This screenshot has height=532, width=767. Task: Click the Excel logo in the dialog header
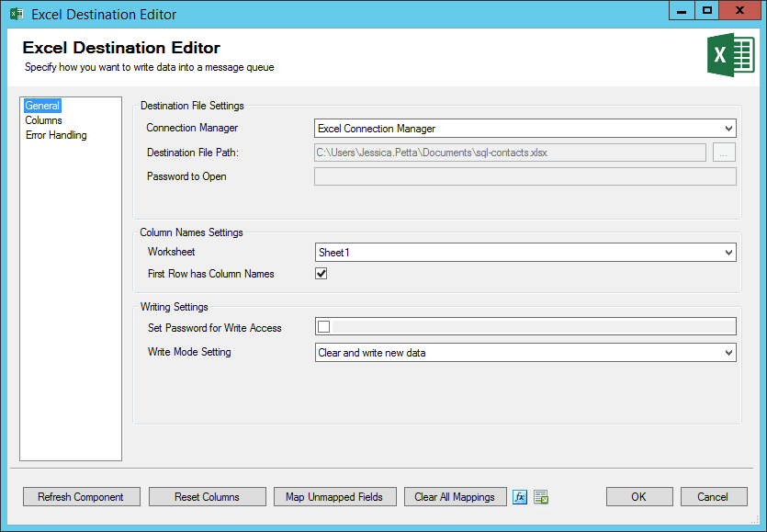coord(730,55)
